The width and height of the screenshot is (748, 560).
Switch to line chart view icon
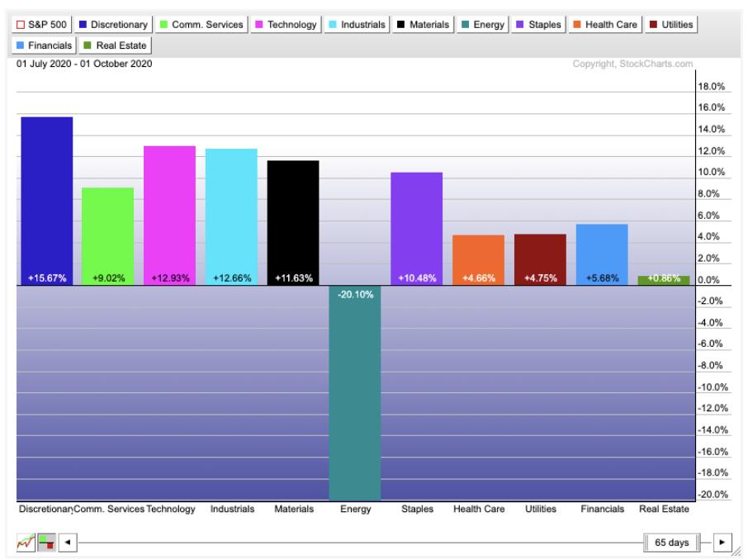pyautogui.click(x=25, y=542)
